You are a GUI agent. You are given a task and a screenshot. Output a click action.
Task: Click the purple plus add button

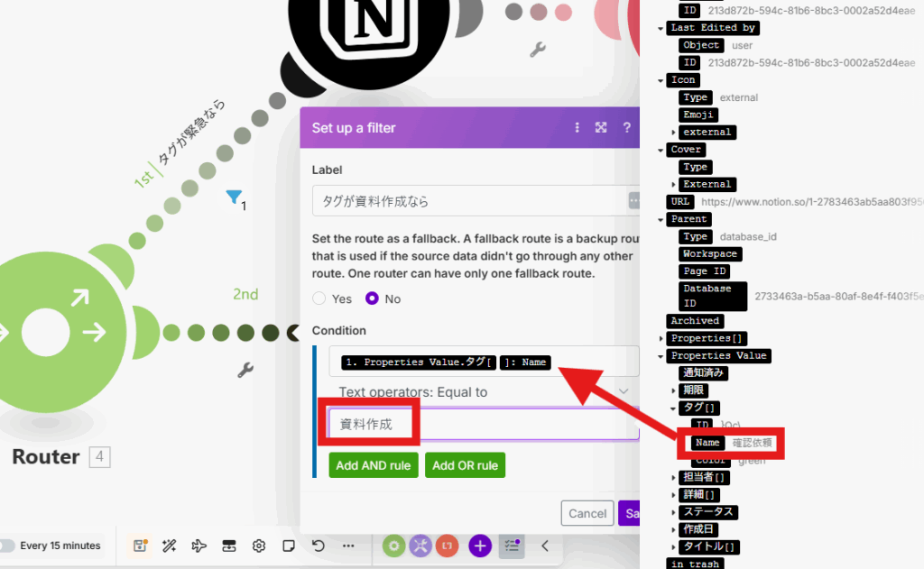pos(480,546)
